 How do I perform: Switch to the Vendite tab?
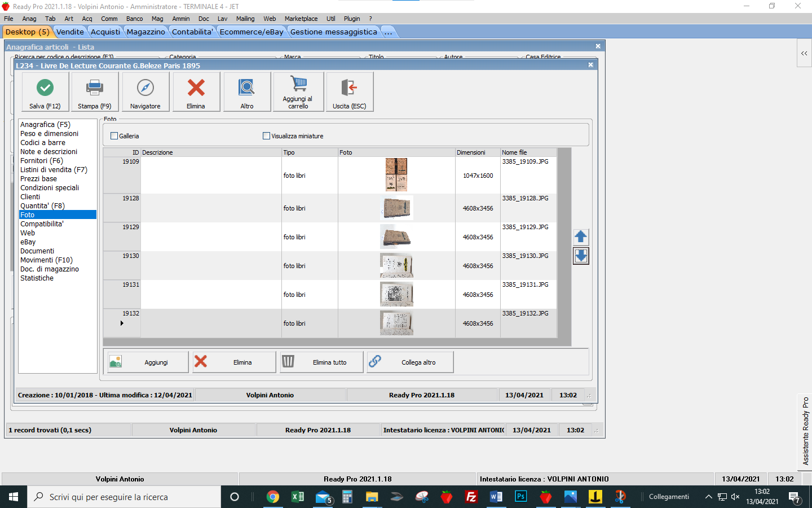coord(70,32)
